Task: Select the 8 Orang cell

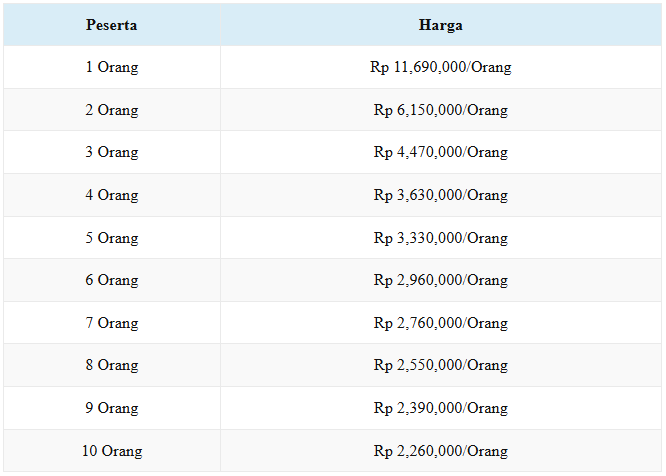Action: pos(112,365)
